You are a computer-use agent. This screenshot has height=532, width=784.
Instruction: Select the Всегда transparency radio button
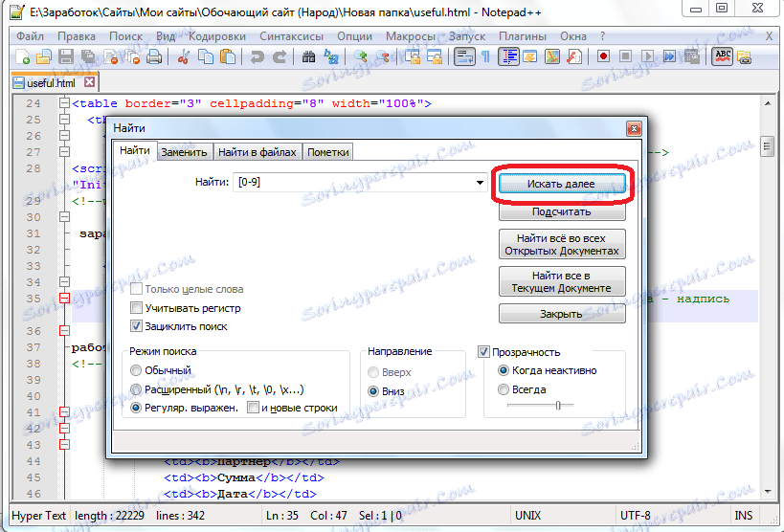(503, 389)
